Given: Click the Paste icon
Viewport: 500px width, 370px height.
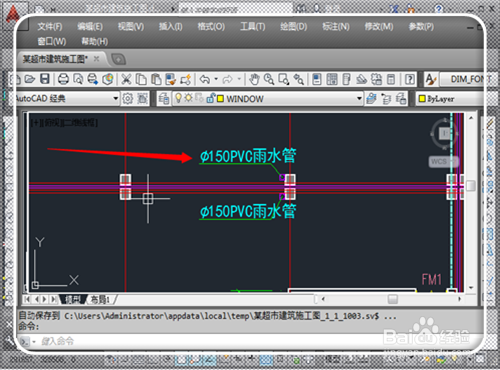Looking at the screenshot, I should 156,79.
